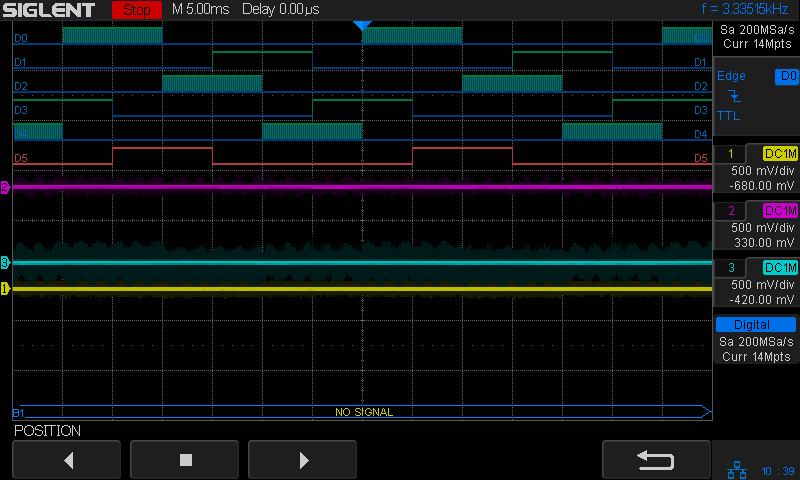Click the clock time 10:39
The height and width of the screenshot is (480, 800).
pos(778,471)
